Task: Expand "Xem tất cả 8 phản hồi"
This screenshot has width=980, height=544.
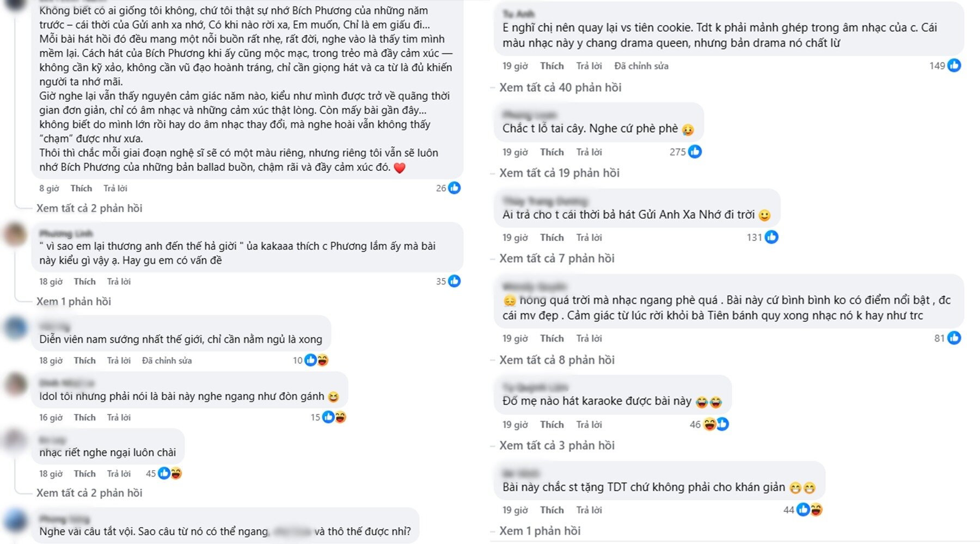Action: (x=556, y=360)
